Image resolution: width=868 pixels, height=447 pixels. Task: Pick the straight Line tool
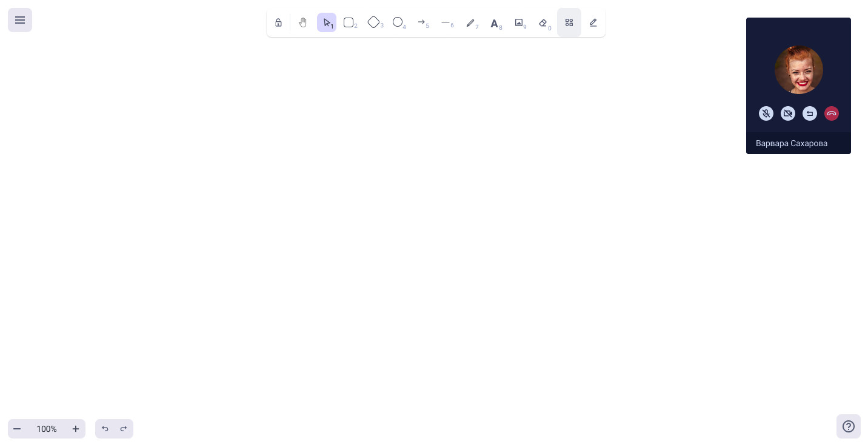(x=447, y=22)
